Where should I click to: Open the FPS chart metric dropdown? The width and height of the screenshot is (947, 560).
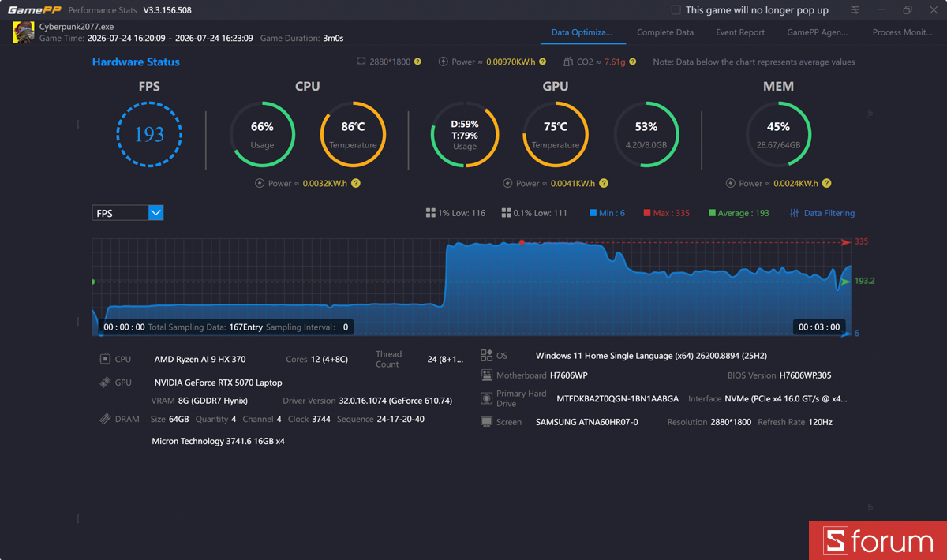(x=128, y=213)
